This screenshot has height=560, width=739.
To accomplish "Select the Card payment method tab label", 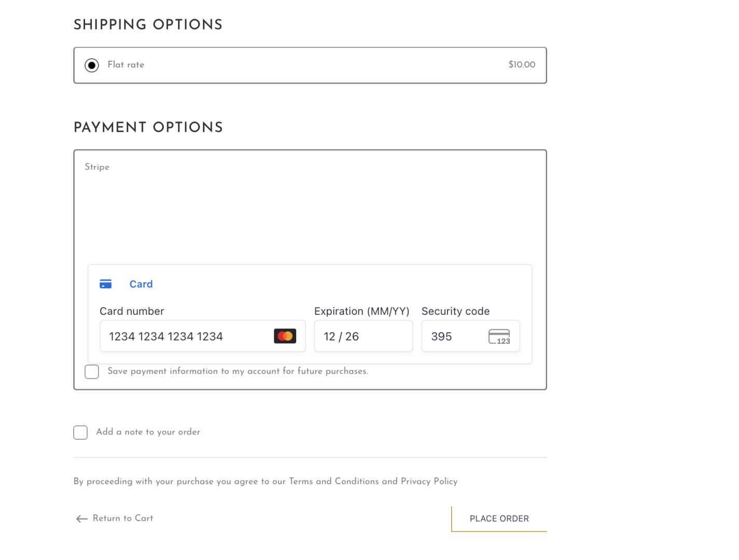I will point(141,284).
